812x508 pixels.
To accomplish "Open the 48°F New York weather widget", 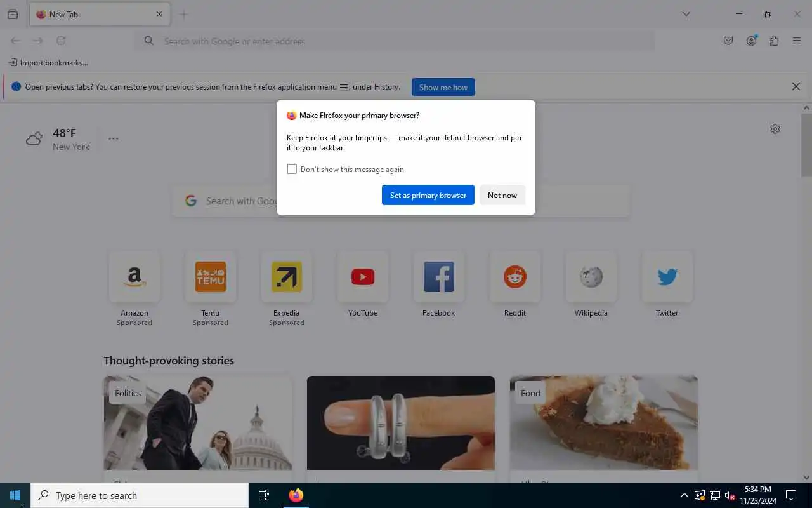I will [58, 138].
